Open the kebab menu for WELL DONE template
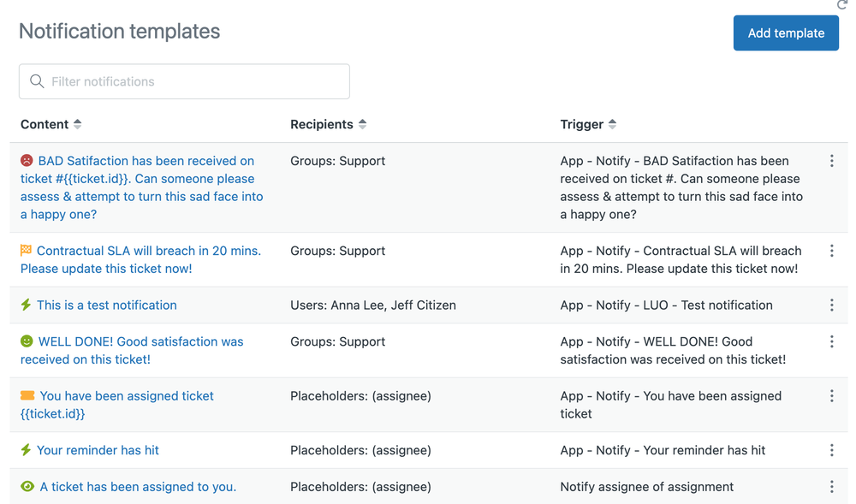Viewport: 856px width, 504px height. coord(831,341)
